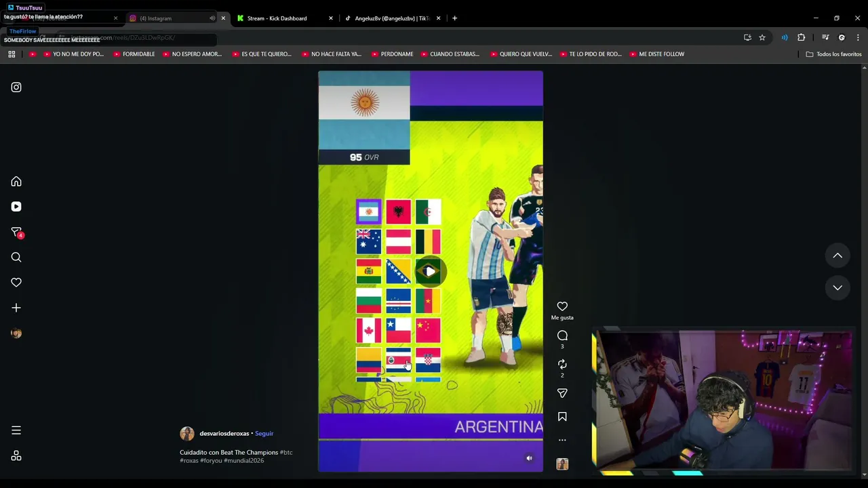Open Reels from the Instagram sidebar

tap(16, 207)
